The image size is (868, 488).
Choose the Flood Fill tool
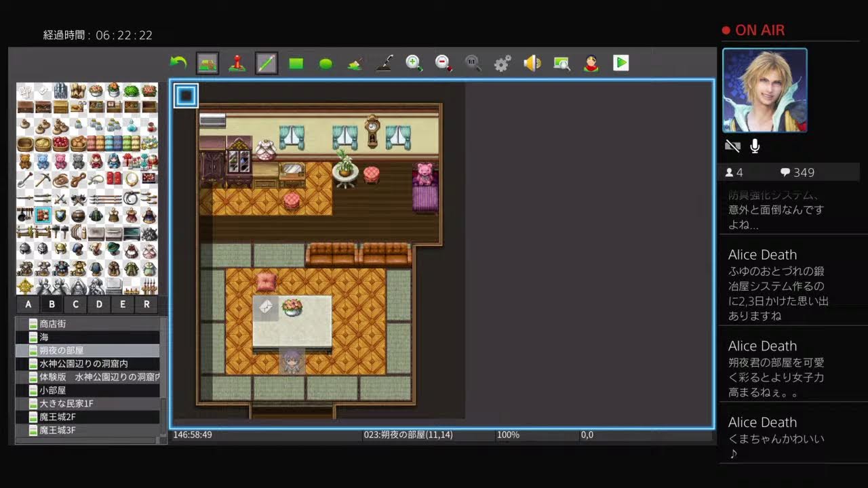(x=355, y=63)
